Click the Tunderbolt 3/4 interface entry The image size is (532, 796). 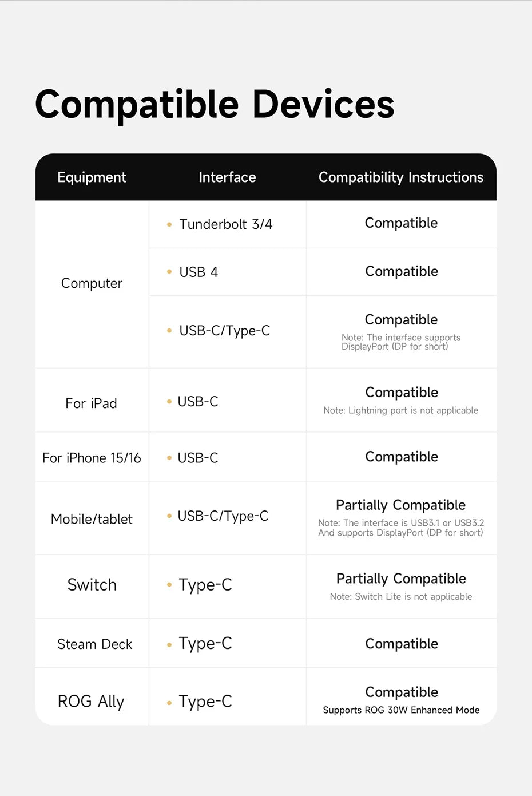(225, 224)
